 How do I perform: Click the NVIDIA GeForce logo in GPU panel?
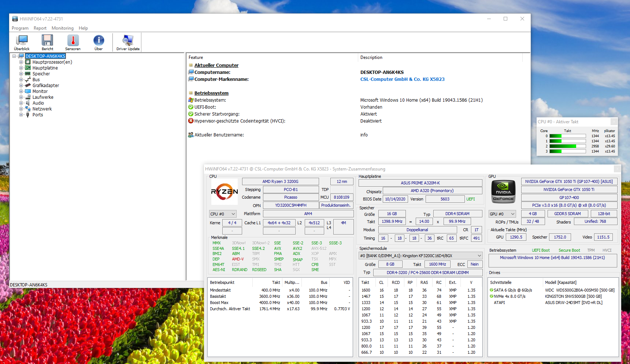coord(503,191)
